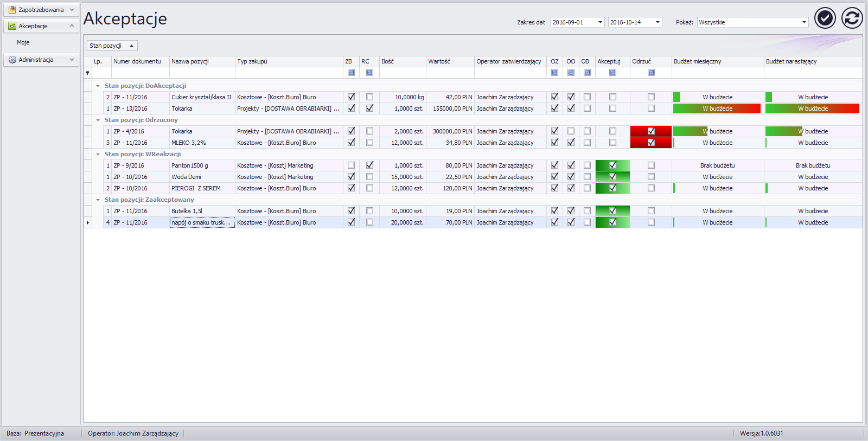Click cumulative budget bar of Tokarka ZP - 13/2016
Viewport: 868px width, 441px height.
point(813,108)
